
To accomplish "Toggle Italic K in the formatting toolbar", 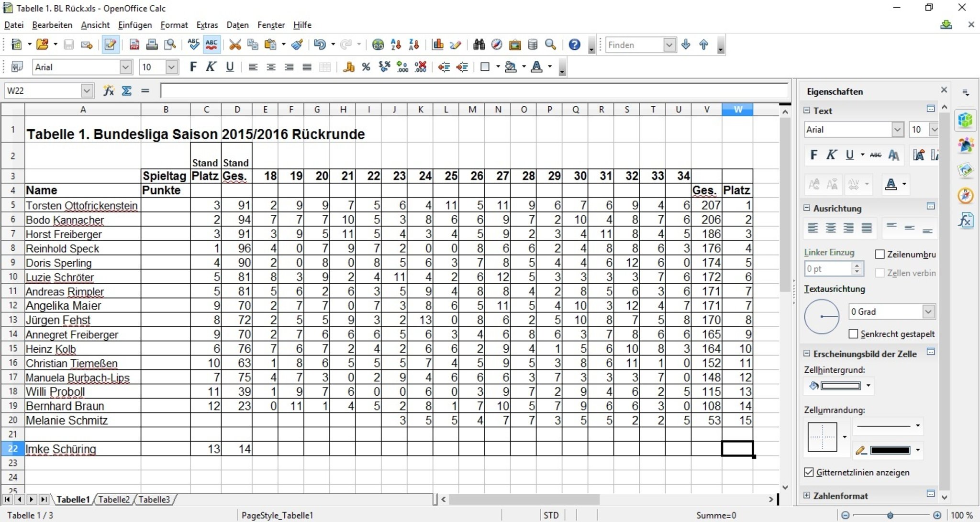I will tap(211, 67).
